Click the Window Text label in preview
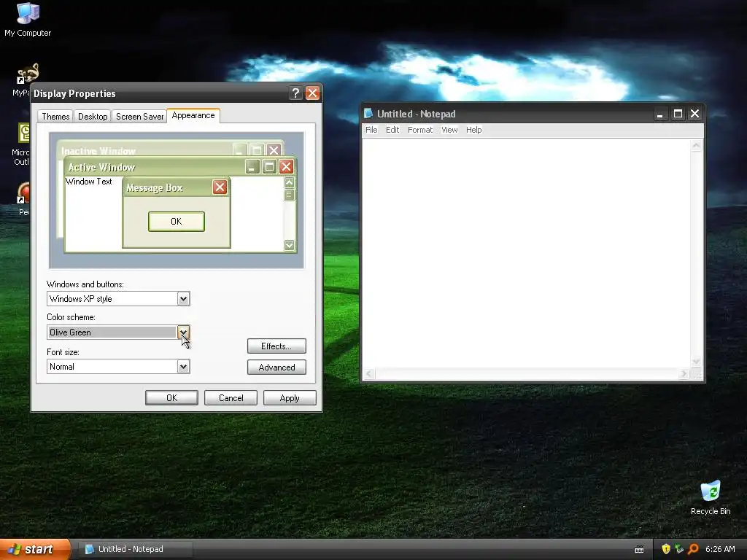Screen dimensions: 747x560 (88, 182)
